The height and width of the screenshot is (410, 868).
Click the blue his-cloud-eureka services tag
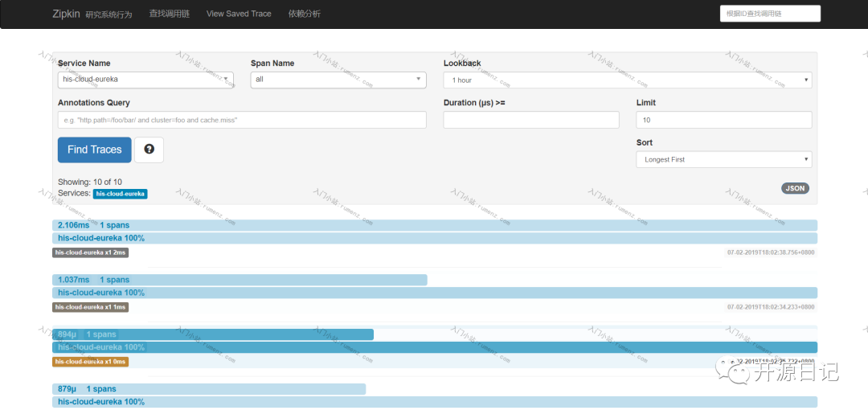(120, 194)
